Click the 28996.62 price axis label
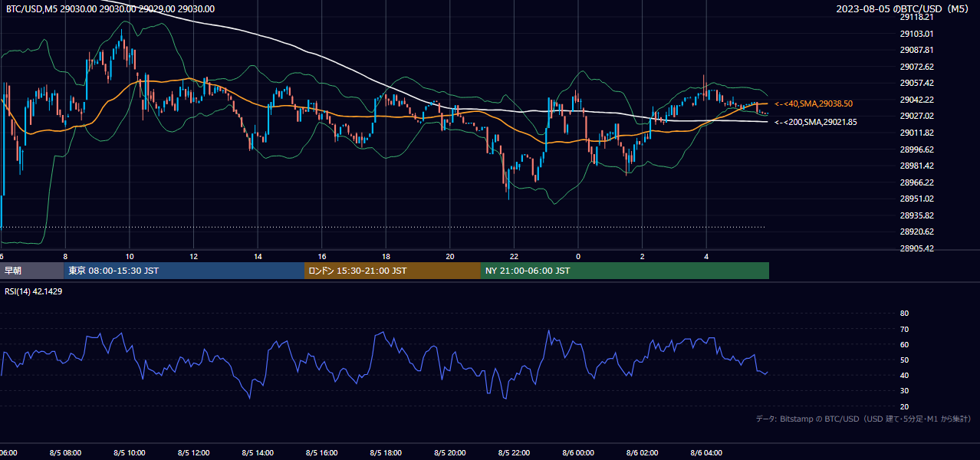Screen dimensions: 980x460 coord(916,149)
